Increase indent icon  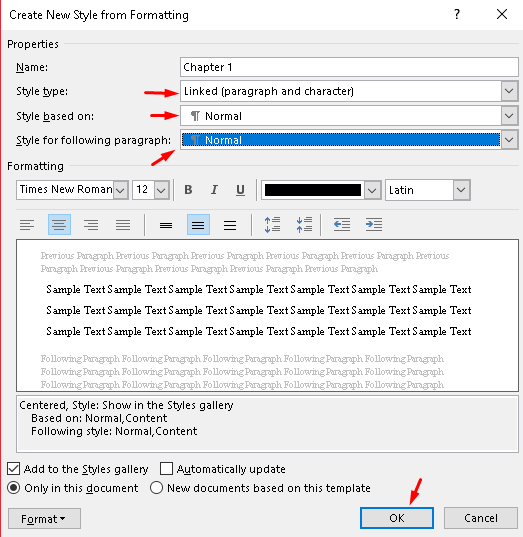point(374,225)
